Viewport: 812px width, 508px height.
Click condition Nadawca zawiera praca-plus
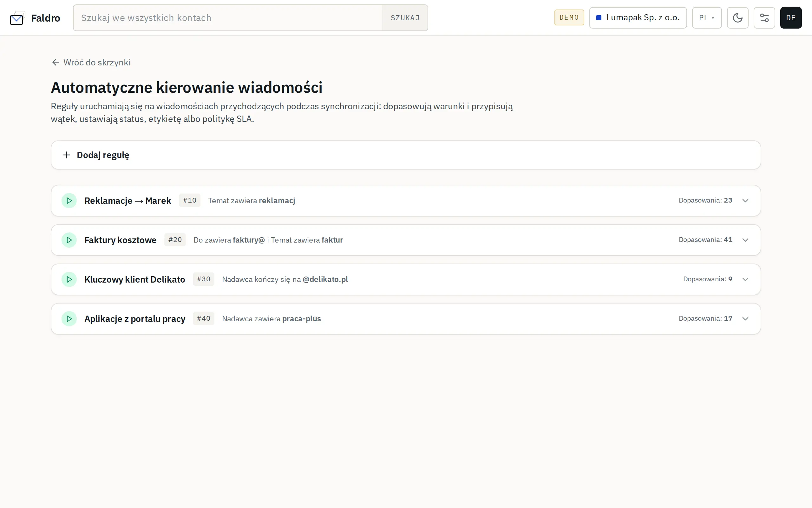coord(271,318)
